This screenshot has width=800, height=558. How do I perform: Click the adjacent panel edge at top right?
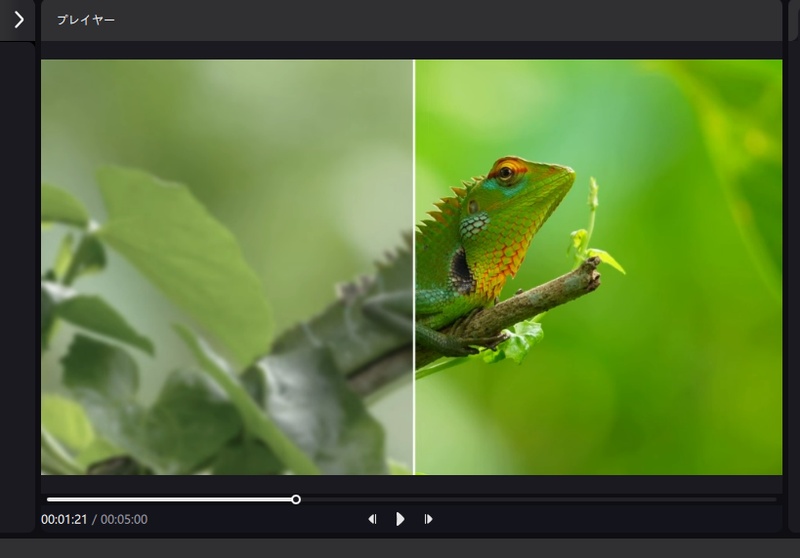(x=793, y=20)
